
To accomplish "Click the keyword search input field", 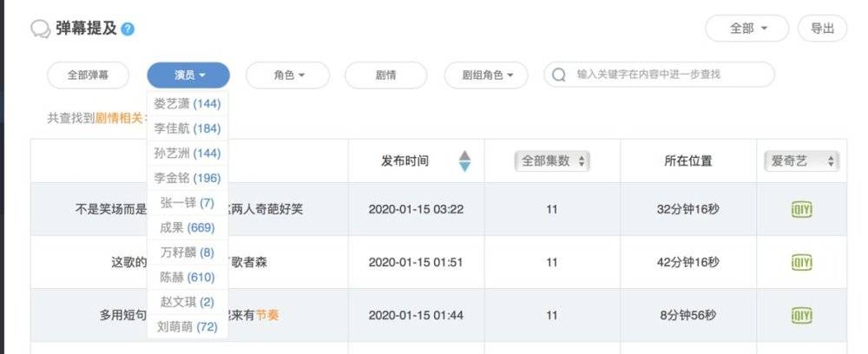I will (x=668, y=75).
